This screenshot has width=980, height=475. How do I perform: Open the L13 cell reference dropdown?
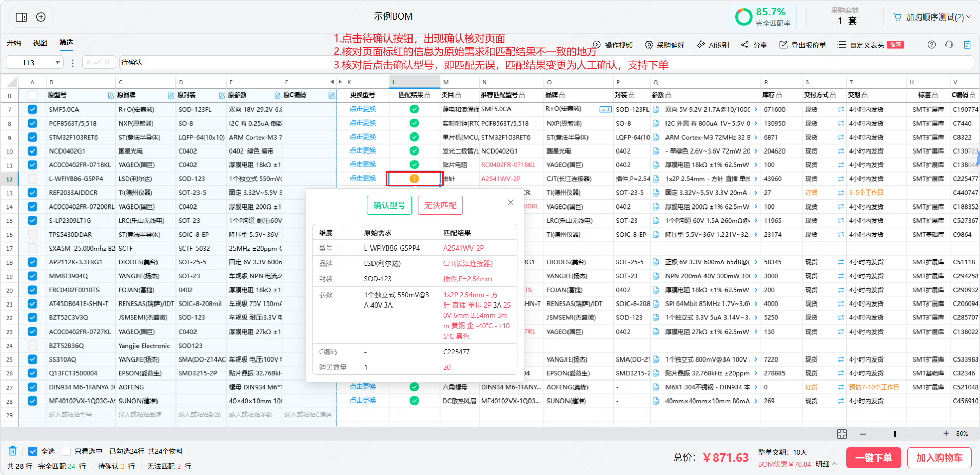tap(58, 63)
